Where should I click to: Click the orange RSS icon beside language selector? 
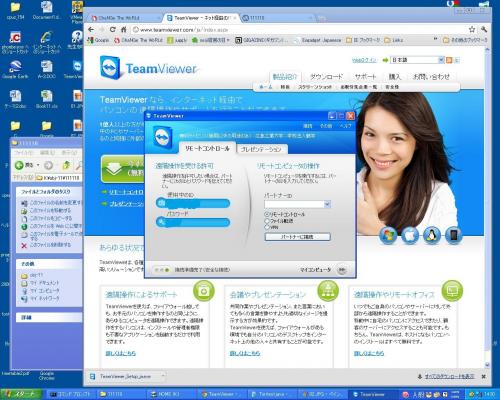pyautogui.click(x=449, y=60)
